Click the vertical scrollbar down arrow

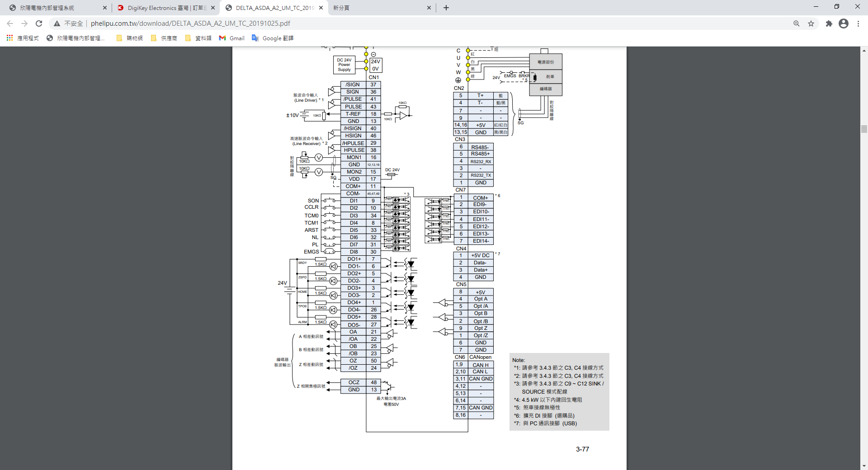coord(864,466)
